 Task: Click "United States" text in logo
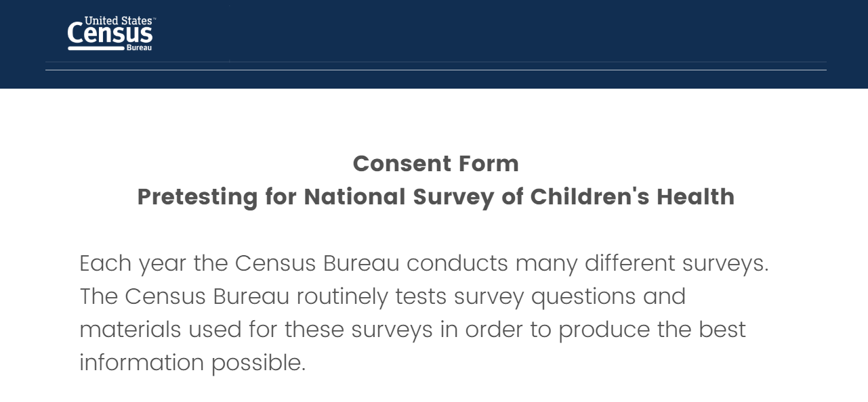click(118, 21)
